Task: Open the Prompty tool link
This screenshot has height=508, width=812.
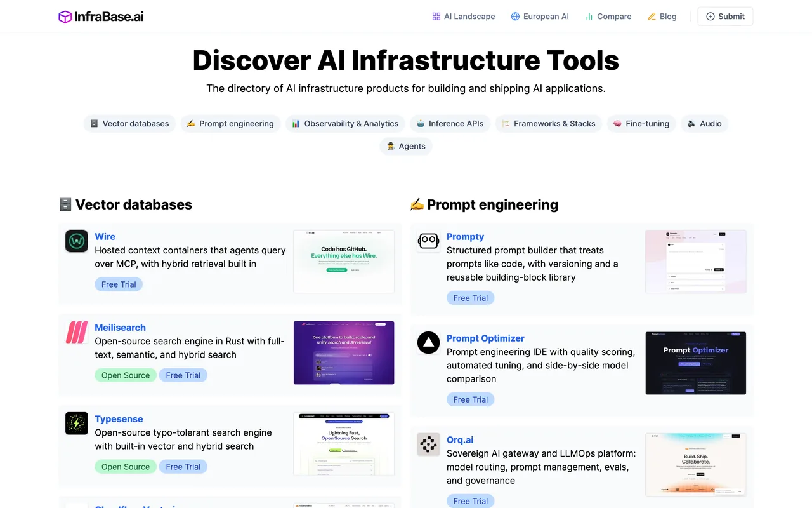Action: 465,236
